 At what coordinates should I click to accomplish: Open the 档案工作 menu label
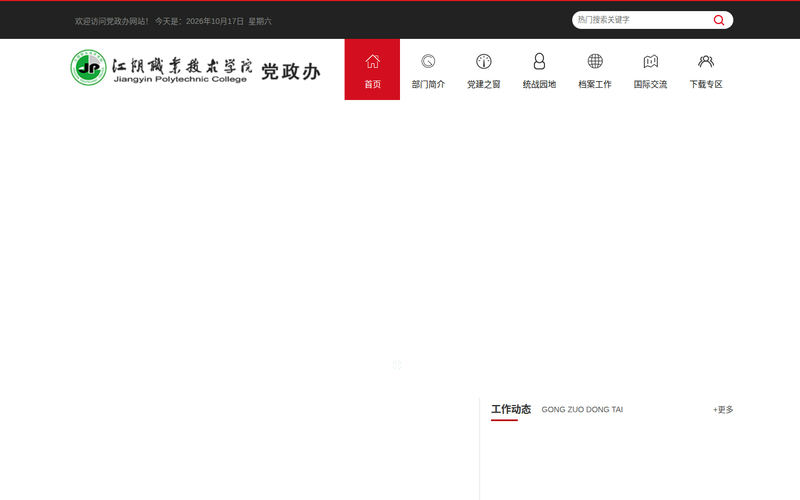tap(595, 84)
